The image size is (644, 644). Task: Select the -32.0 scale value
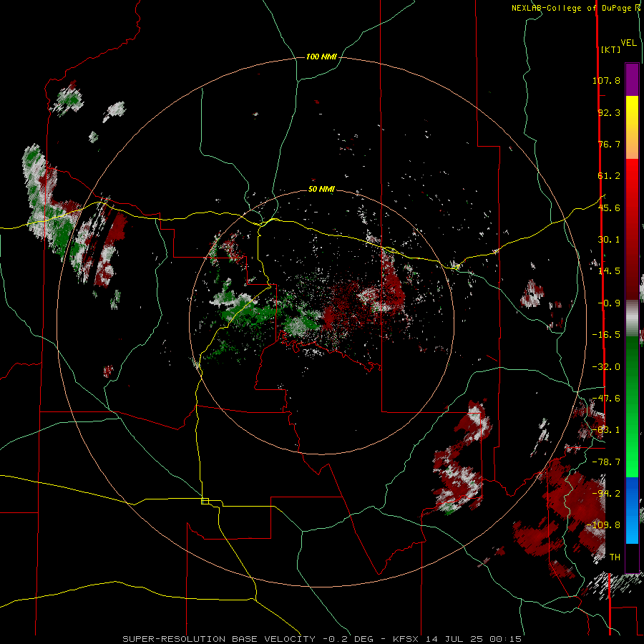pos(606,367)
